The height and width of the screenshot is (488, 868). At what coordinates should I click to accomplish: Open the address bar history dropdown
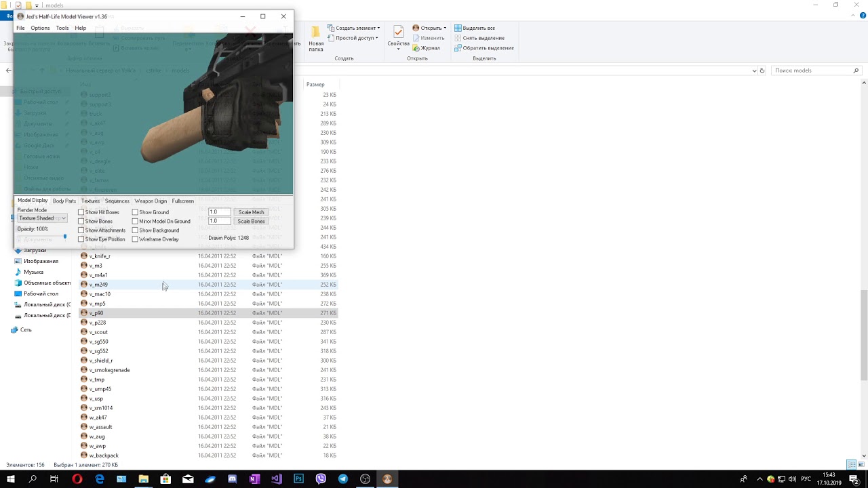(754, 70)
